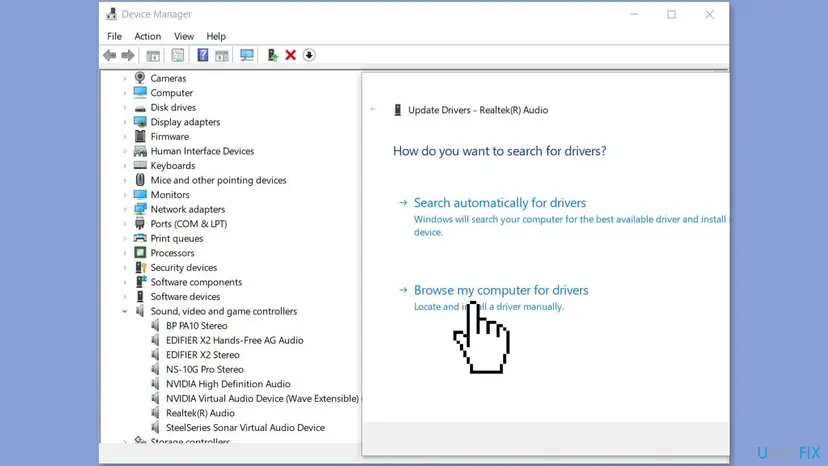This screenshot has width=828, height=466.
Task: Expand the Computer category
Action: click(125, 93)
